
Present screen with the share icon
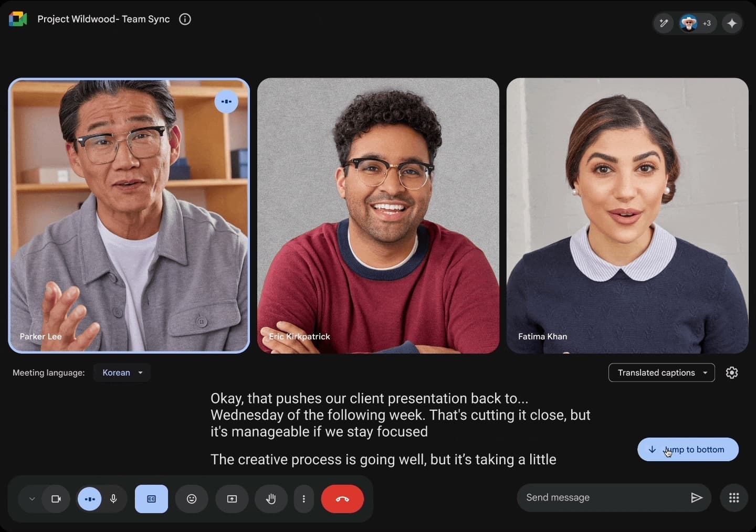click(232, 499)
